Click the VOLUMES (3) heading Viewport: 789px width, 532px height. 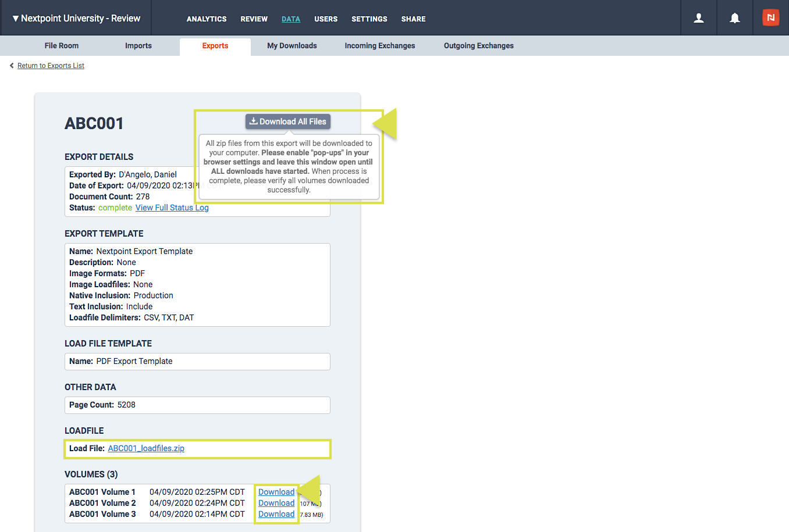pos(91,474)
